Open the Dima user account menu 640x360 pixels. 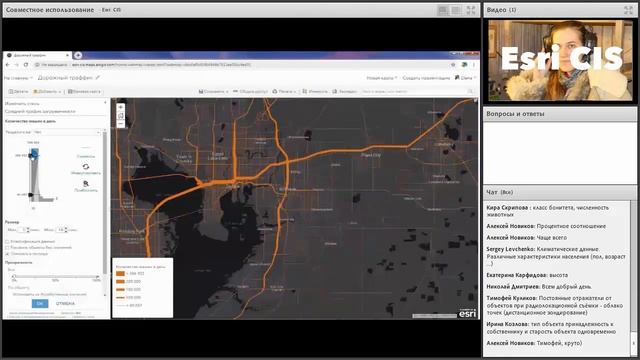coord(465,78)
